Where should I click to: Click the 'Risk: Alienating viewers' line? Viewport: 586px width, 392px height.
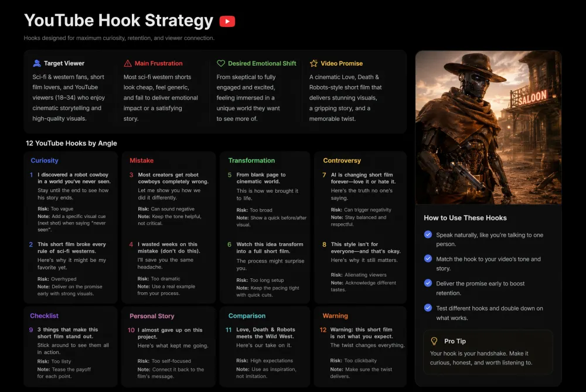coord(359,275)
